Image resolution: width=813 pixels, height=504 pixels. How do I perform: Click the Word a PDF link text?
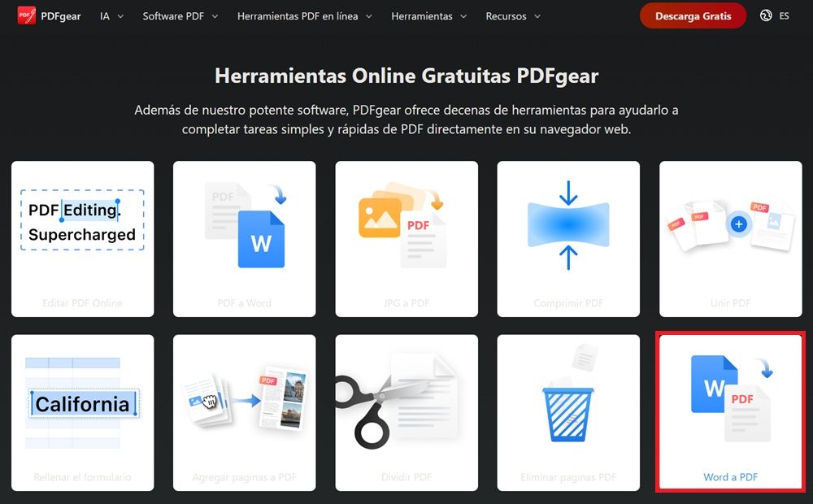730,477
